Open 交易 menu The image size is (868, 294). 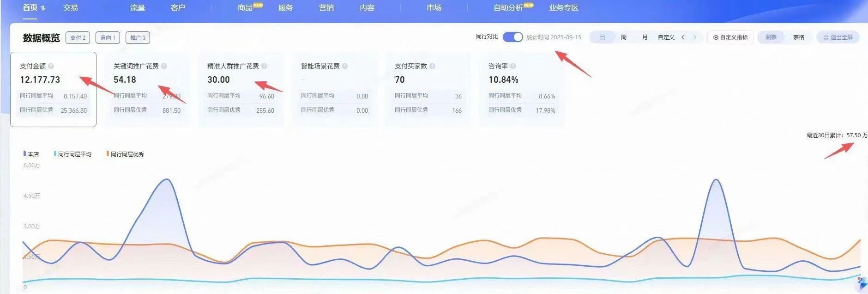coord(71,8)
